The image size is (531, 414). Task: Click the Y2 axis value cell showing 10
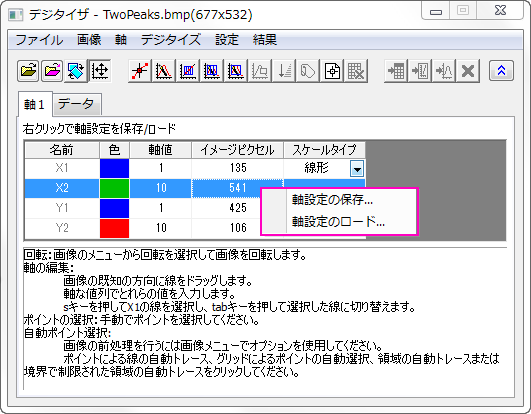161,228
